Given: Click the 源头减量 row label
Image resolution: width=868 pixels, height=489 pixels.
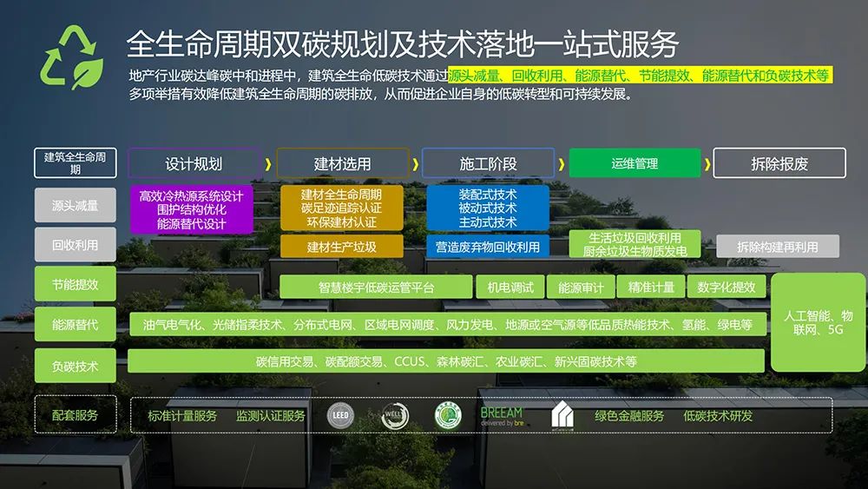Looking at the screenshot, I should coord(75,206).
